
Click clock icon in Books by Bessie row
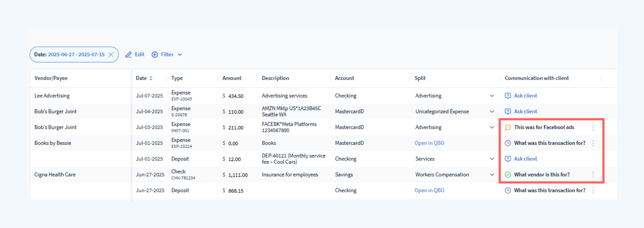pos(508,143)
